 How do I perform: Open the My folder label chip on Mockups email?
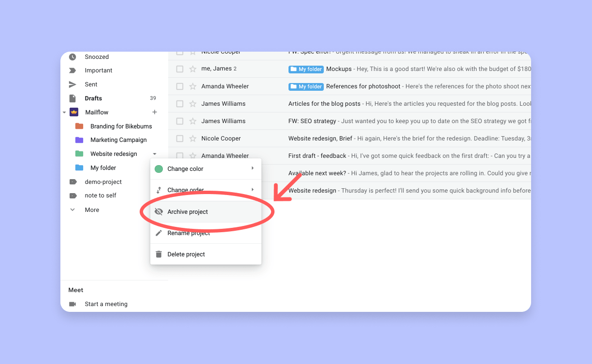(x=305, y=69)
